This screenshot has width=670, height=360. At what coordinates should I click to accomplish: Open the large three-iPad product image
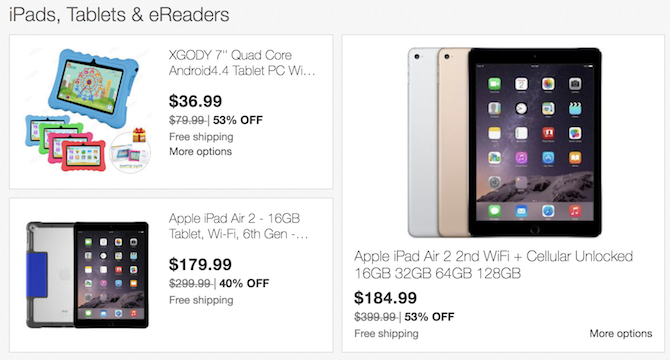click(x=504, y=143)
